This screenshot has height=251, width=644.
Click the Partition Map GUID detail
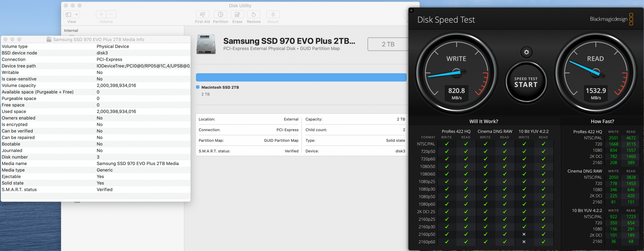click(x=249, y=140)
